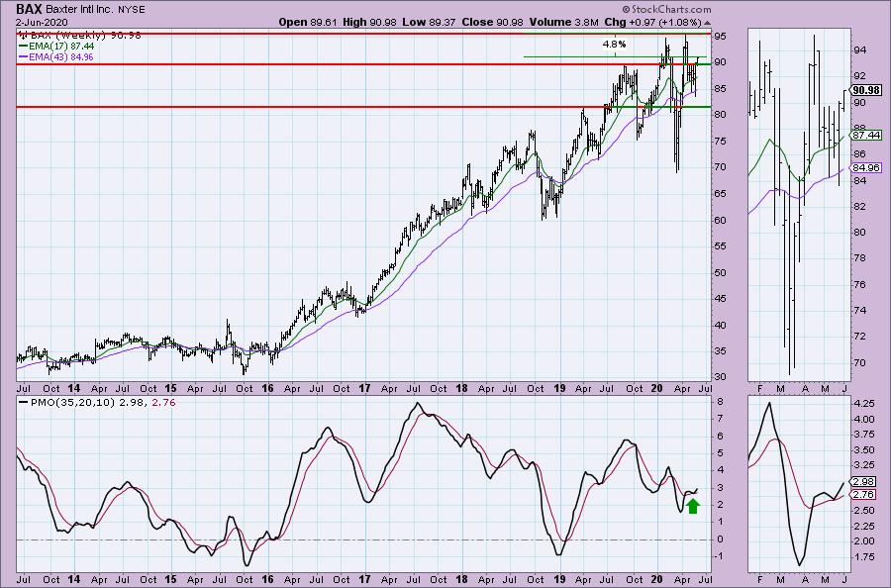Click the PMO(35,20,10) indicator label

pos(71,402)
